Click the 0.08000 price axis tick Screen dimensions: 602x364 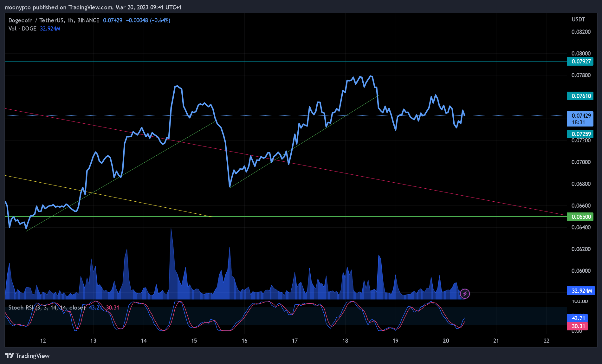pyautogui.click(x=581, y=53)
